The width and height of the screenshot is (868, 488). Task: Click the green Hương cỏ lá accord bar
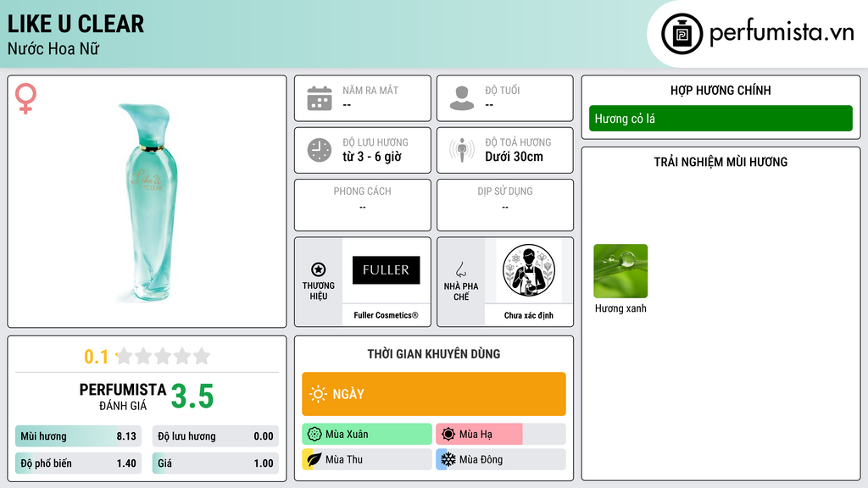[721, 119]
